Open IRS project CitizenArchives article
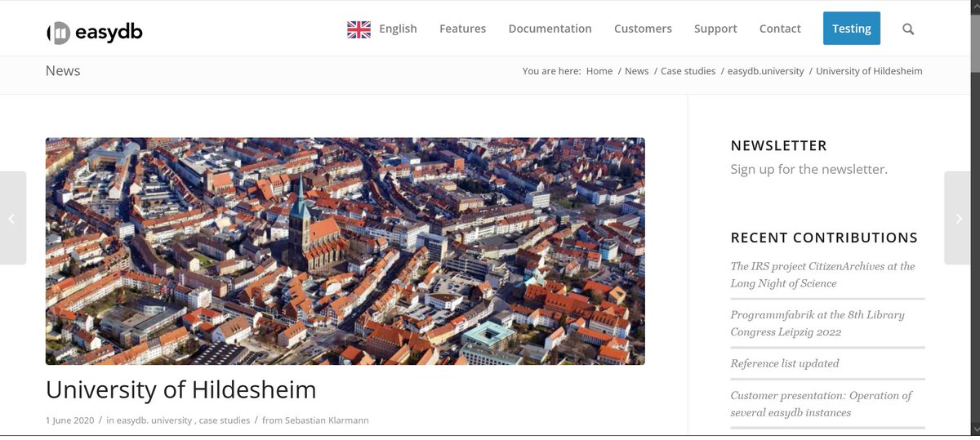The width and height of the screenshot is (980, 440). 822,274
